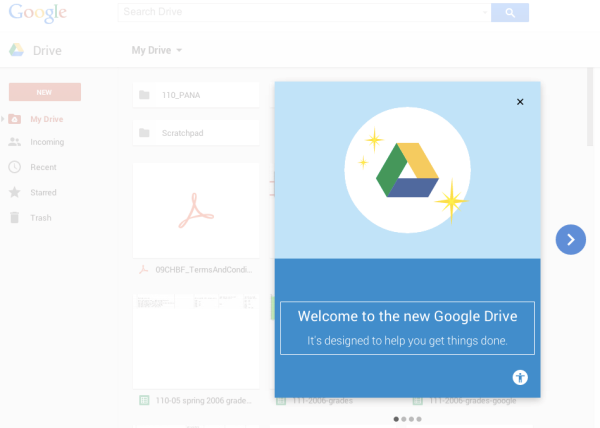This screenshot has width=600, height=428.
Task: Open Incoming shared files
Action: click(x=47, y=142)
